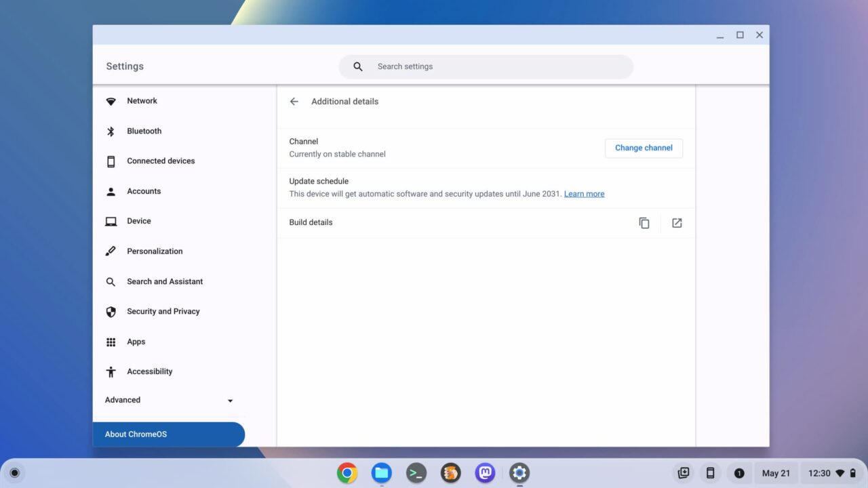Open the Files app from the shelf
The height and width of the screenshot is (488, 868).
pos(382,473)
